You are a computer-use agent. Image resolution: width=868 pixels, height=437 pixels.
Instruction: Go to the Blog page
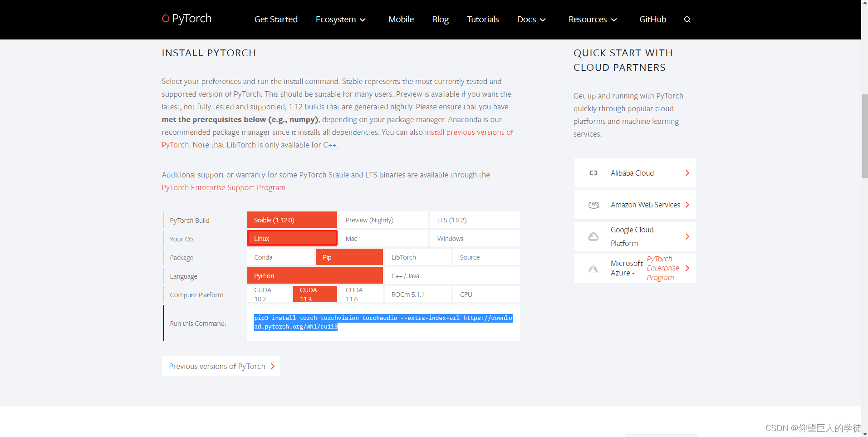click(440, 20)
